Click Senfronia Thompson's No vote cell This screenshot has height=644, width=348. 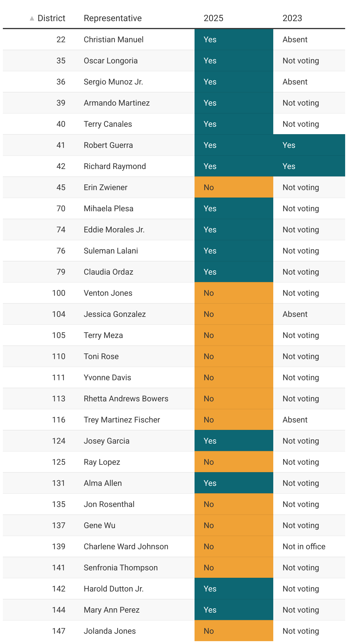[234, 567]
